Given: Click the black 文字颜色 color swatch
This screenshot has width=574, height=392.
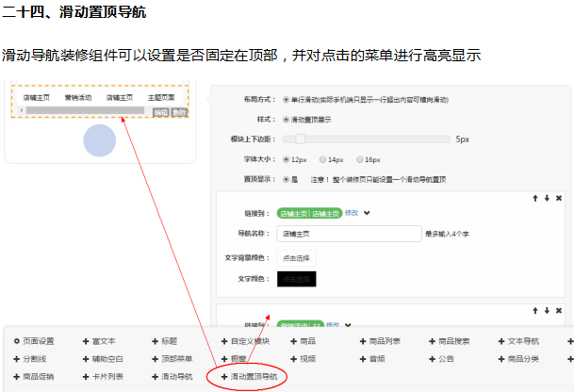Looking at the screenshot, I should [x=297, y=279].
